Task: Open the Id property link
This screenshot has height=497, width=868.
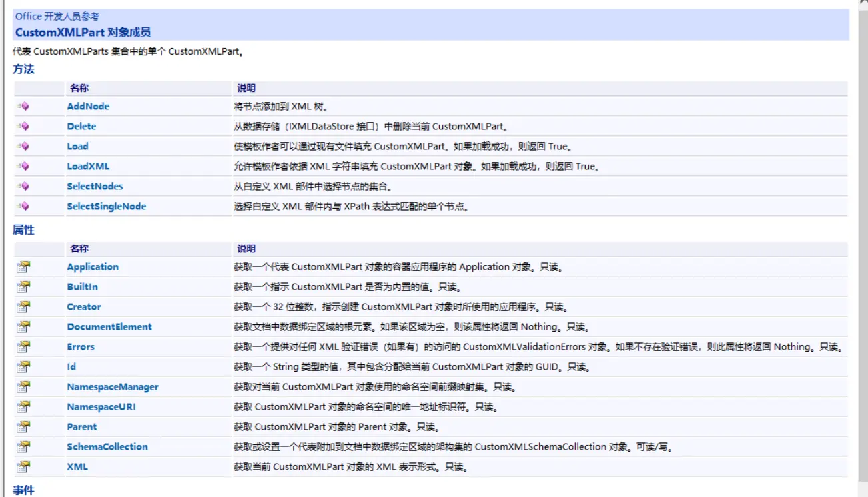Action: click(x=71, y=367)
